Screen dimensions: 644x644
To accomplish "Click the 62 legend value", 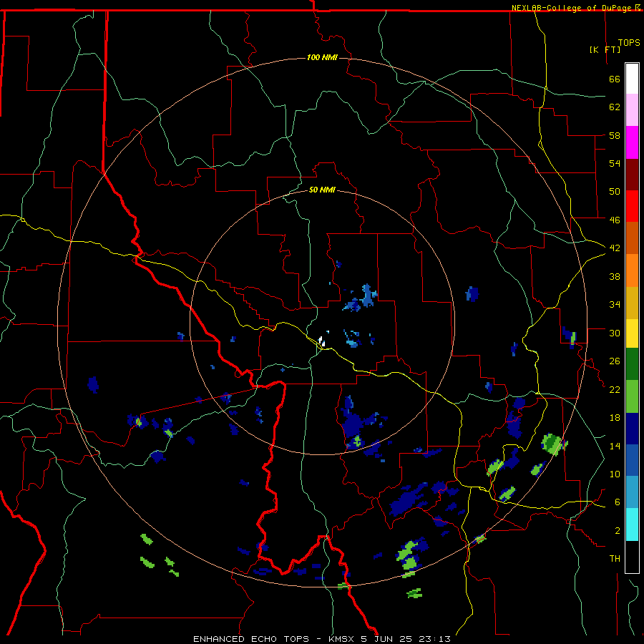I will click(x=615, y=107).
